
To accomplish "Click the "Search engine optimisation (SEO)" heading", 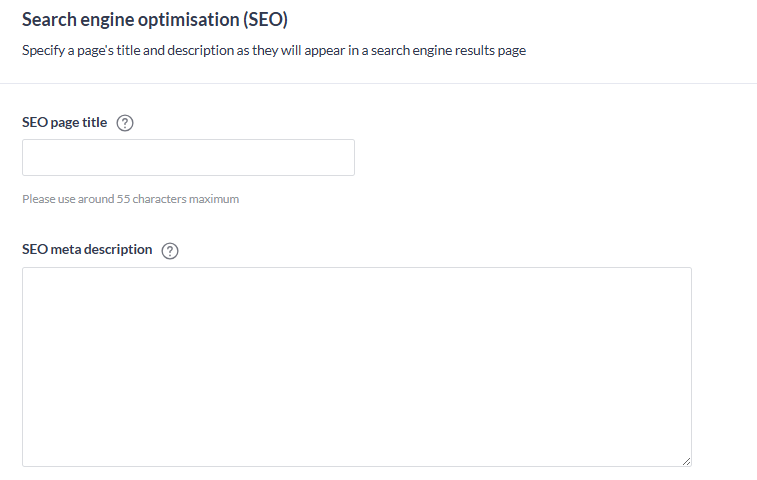I will 154,20.
